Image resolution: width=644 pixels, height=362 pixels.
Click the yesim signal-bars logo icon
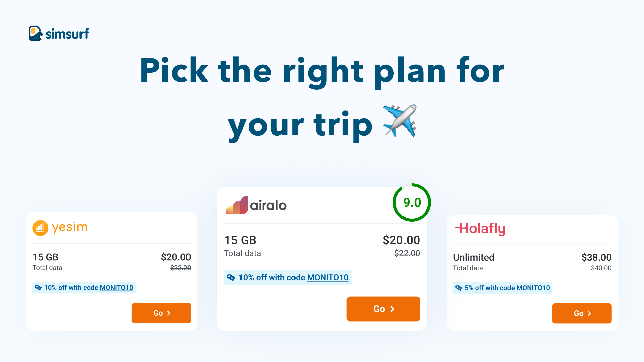tap(40, 228)
